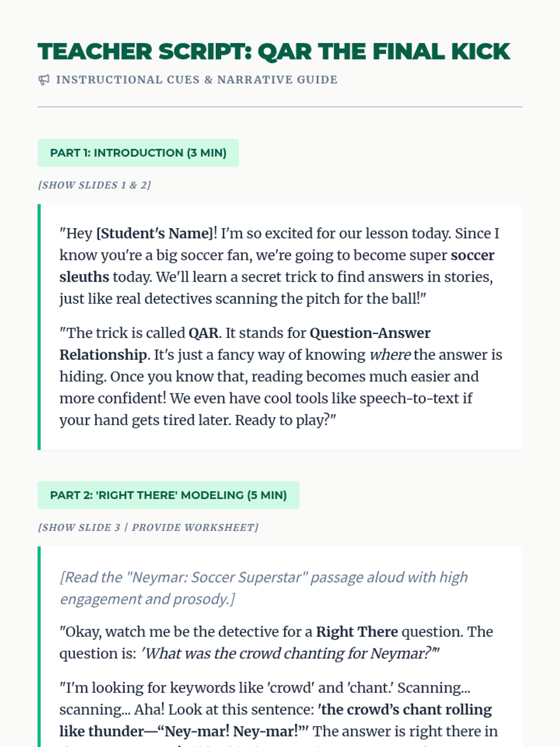Click the bold words soccer sleuths
The width and height of the screenshot is (560, 747).
(277, 266)
